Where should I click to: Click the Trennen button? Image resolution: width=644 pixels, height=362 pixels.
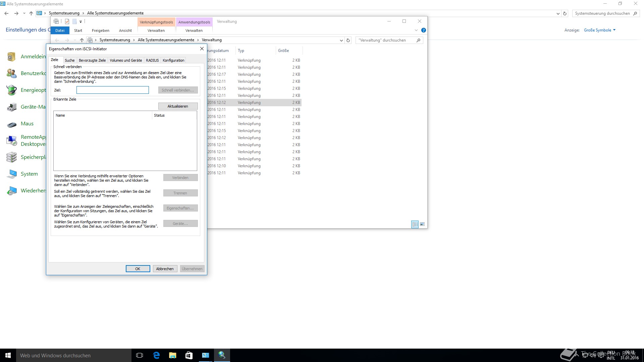point(180,193)
